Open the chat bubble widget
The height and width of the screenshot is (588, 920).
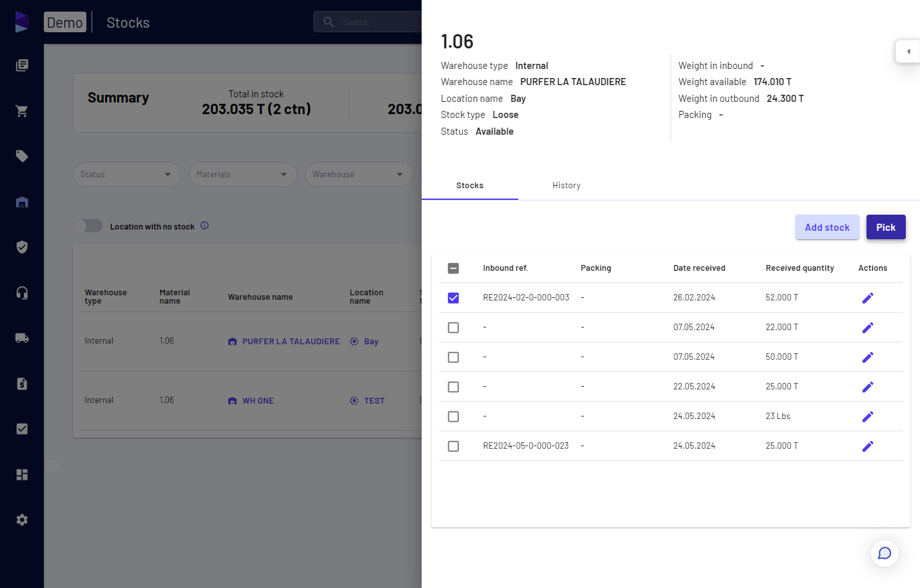(x=885, y=553)
